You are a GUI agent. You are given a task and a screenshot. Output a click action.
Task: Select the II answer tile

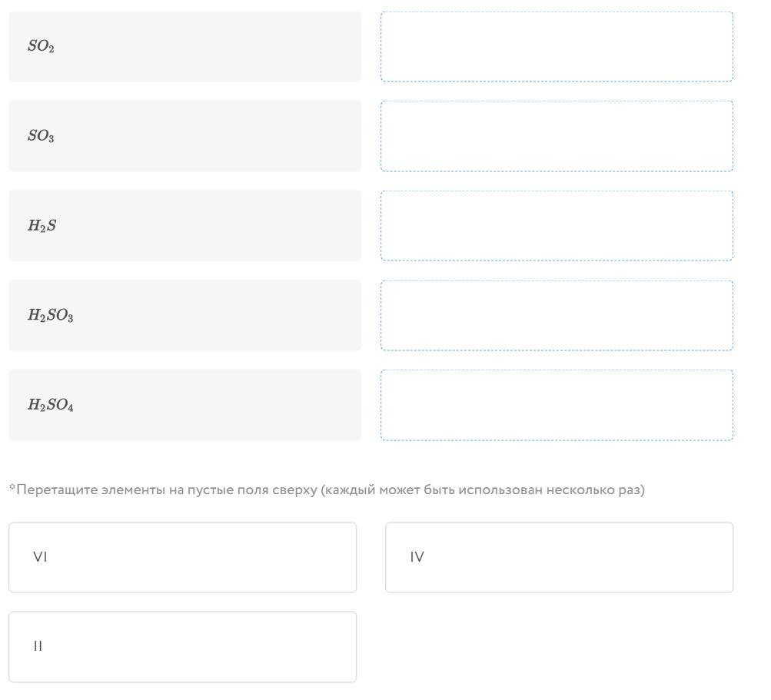point(182,647)
